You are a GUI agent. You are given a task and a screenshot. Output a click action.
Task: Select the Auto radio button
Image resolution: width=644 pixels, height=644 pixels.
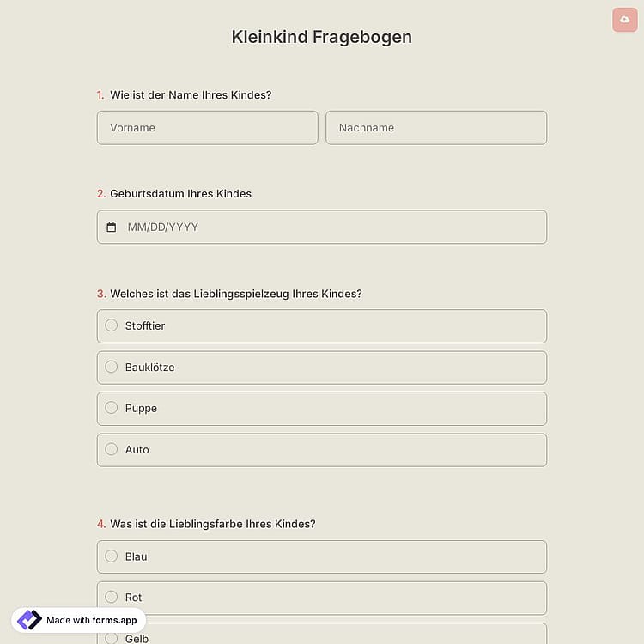tap(112, 449)
